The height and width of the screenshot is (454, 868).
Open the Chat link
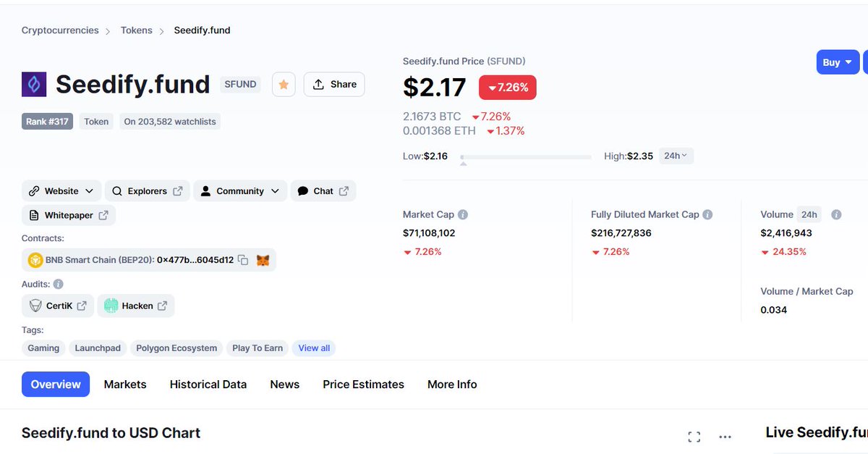click(323, 191)
